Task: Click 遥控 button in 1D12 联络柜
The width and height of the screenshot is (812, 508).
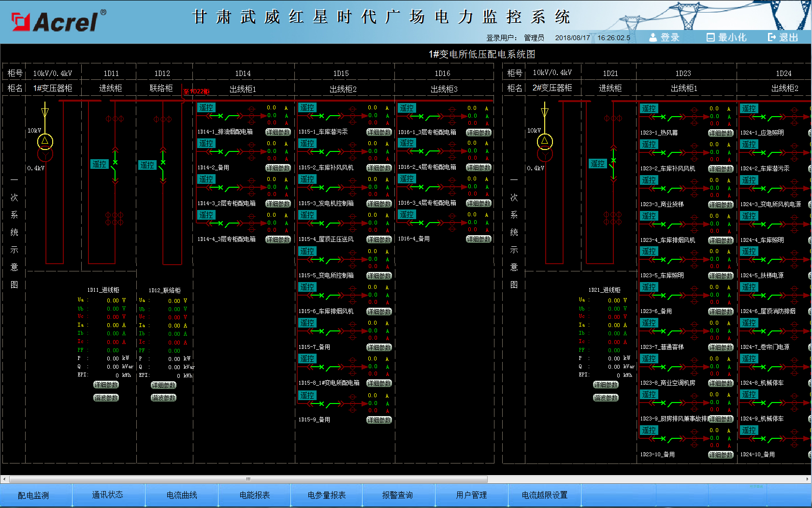Action: 147,165
